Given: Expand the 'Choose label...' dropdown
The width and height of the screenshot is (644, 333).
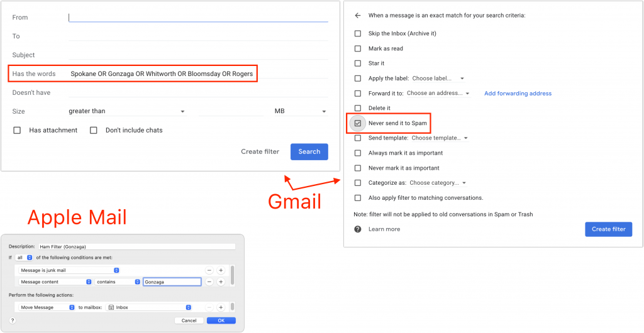Looking at the screenshot, I should click(438, 79).
